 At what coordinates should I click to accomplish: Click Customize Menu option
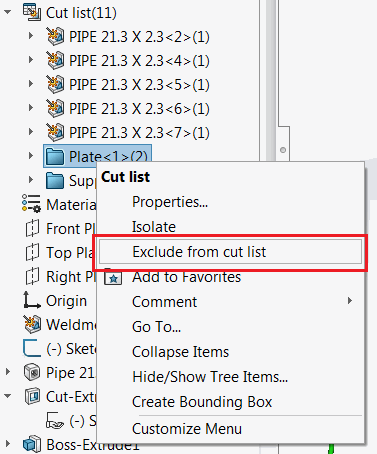(x=187, y=429)
